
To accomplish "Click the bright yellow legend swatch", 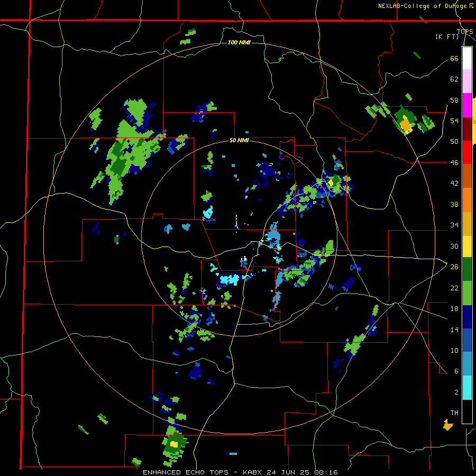I will 467,246.
